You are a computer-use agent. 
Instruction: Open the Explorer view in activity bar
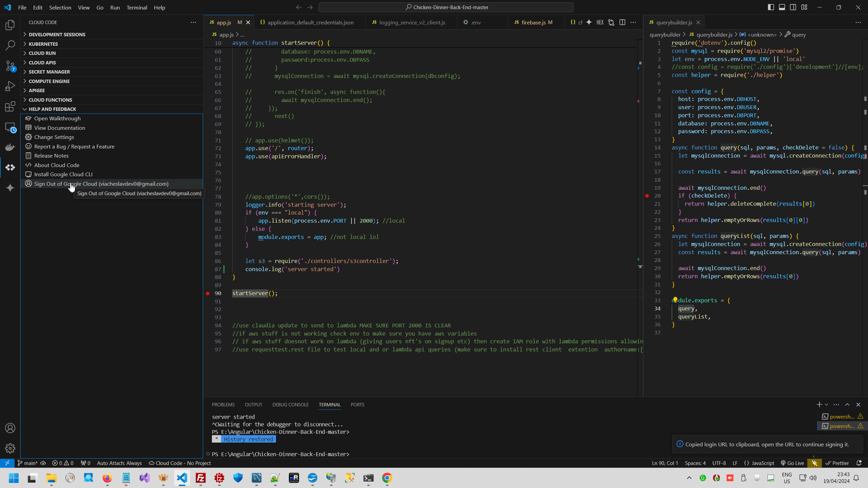coord(10,25)
